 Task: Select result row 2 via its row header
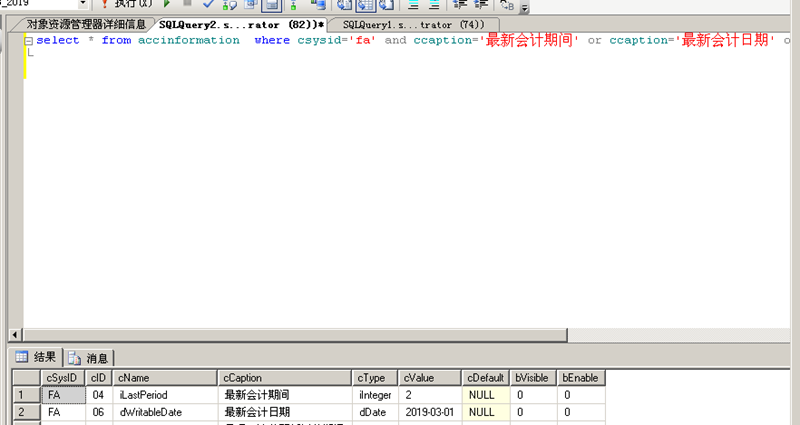[x=27, y=412]
